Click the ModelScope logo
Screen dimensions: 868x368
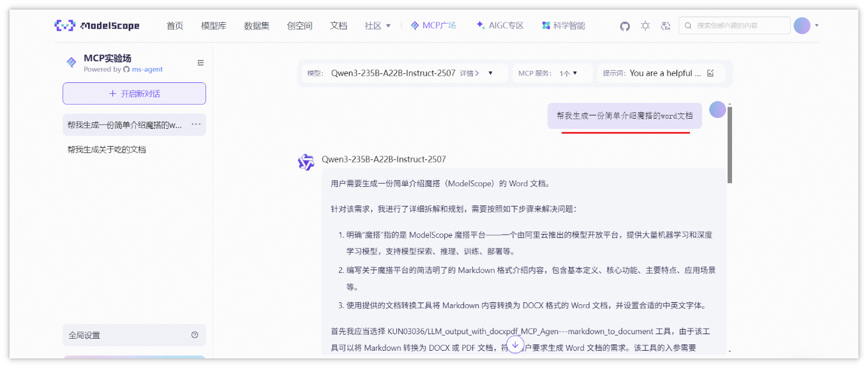coord(97,26)
